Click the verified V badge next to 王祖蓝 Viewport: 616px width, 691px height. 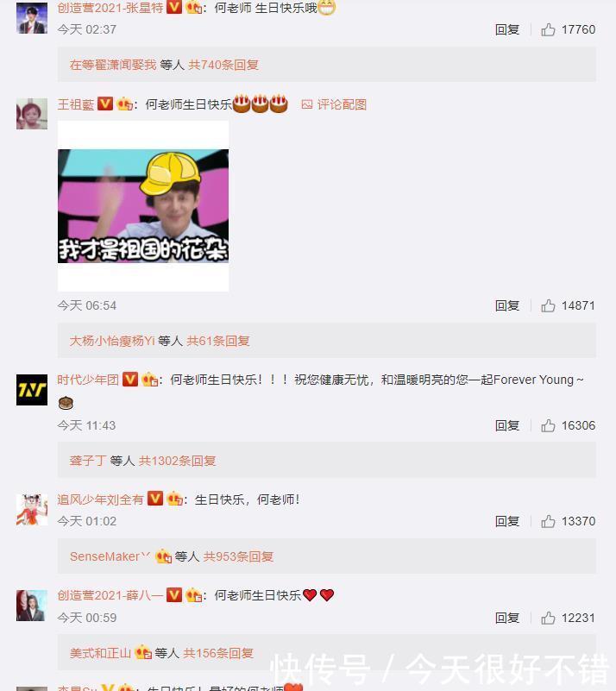105,104
